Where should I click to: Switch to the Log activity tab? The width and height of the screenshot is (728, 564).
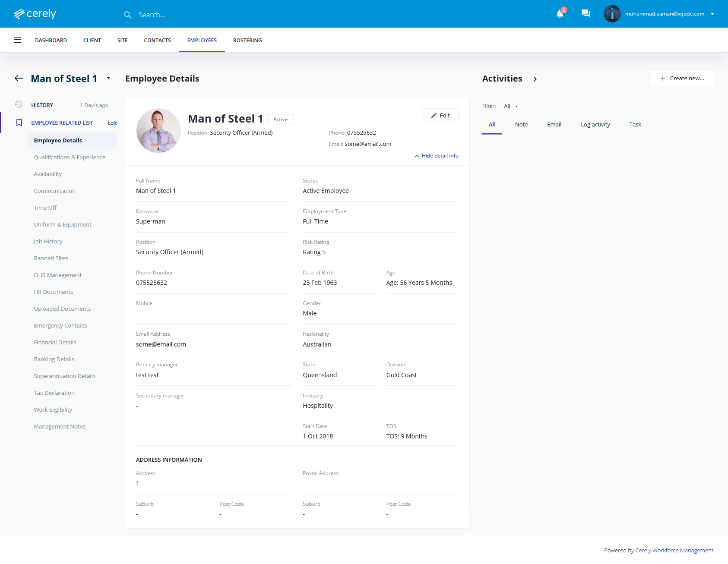click(595, 124)
